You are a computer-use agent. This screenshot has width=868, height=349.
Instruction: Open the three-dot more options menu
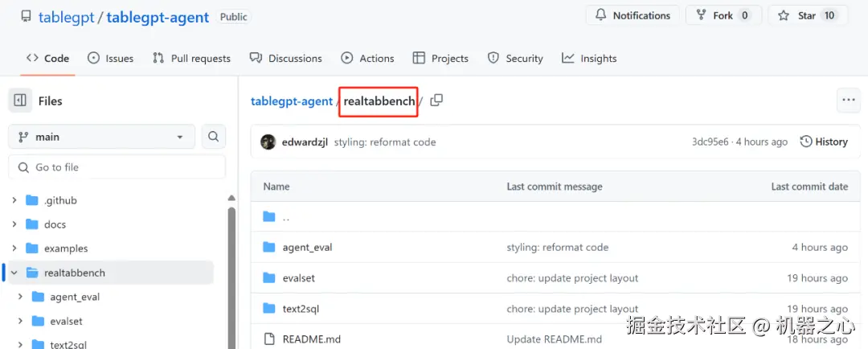pyautogui.click(x=848, y=101)
